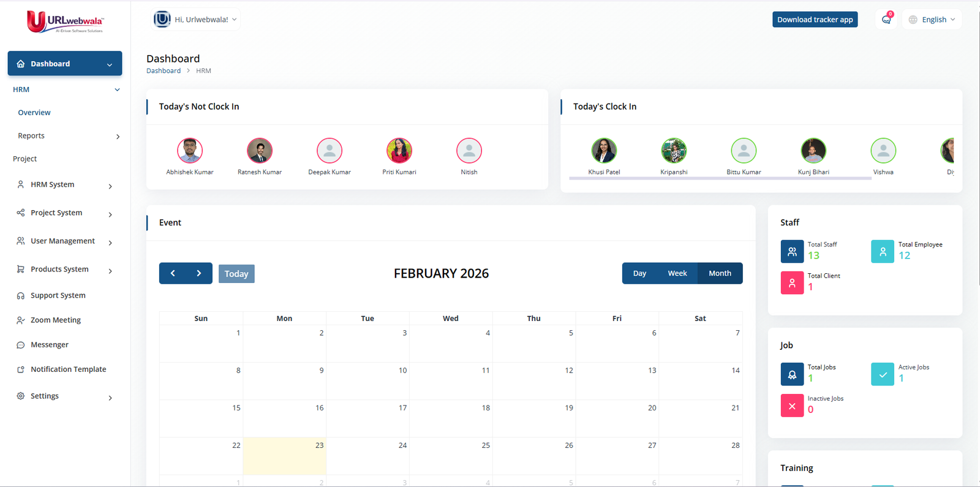Click the Total Client pink icon
This screenshot has width=980, height=487.
click(792, 283)
